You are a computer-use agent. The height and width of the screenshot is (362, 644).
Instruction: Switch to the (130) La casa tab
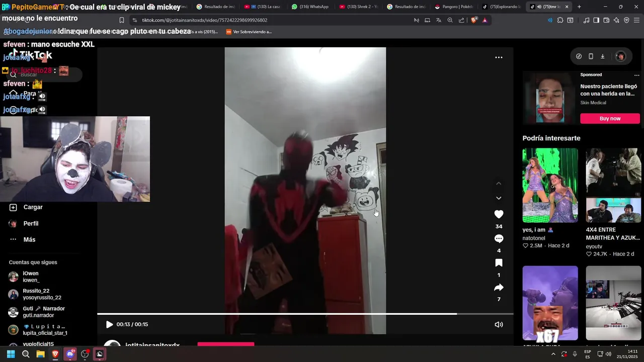264,7
